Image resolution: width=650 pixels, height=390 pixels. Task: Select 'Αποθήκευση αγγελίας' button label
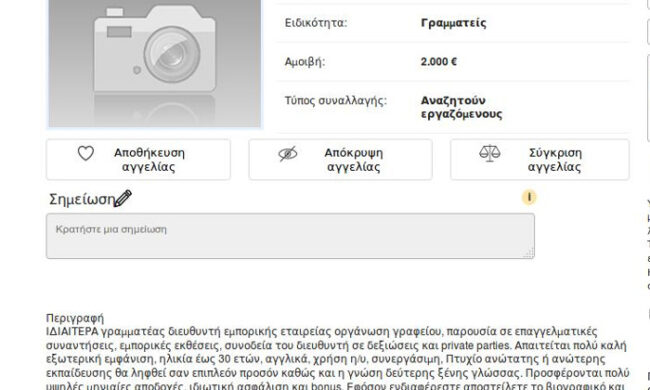(149, 160)
